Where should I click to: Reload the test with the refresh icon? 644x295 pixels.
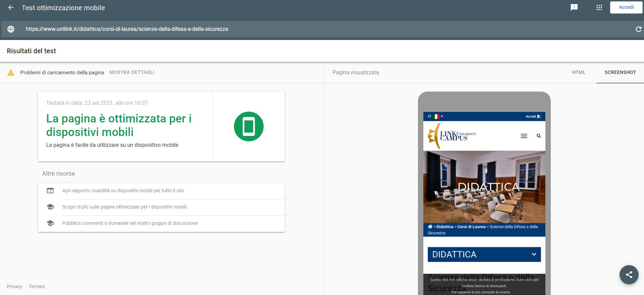coord(638,29)
